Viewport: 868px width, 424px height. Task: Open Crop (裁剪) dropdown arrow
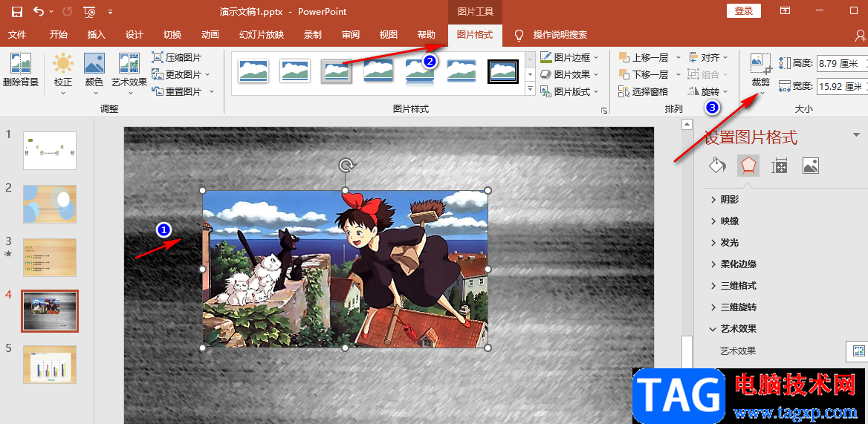click(x=762, y=94)
